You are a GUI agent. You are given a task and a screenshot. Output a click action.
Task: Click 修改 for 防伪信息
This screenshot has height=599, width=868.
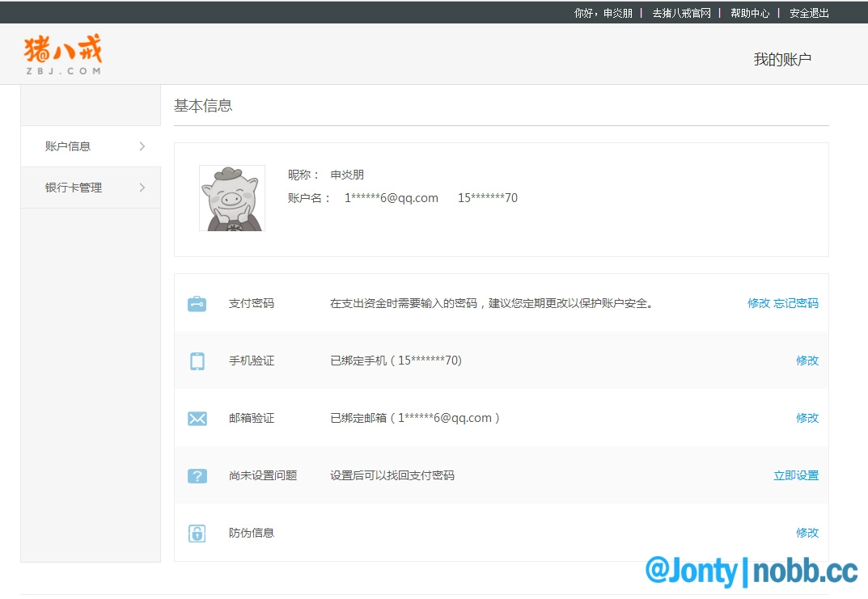click(807, 533)
